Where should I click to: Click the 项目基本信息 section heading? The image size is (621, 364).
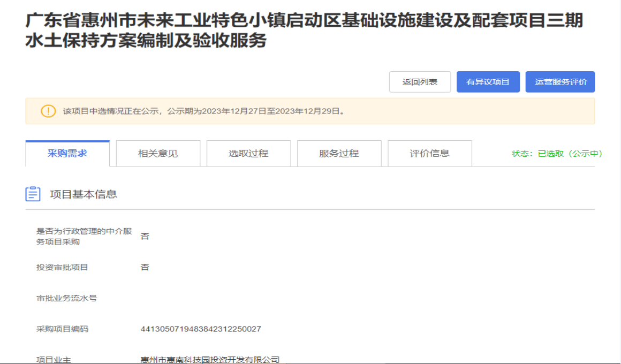click(84, 194)
